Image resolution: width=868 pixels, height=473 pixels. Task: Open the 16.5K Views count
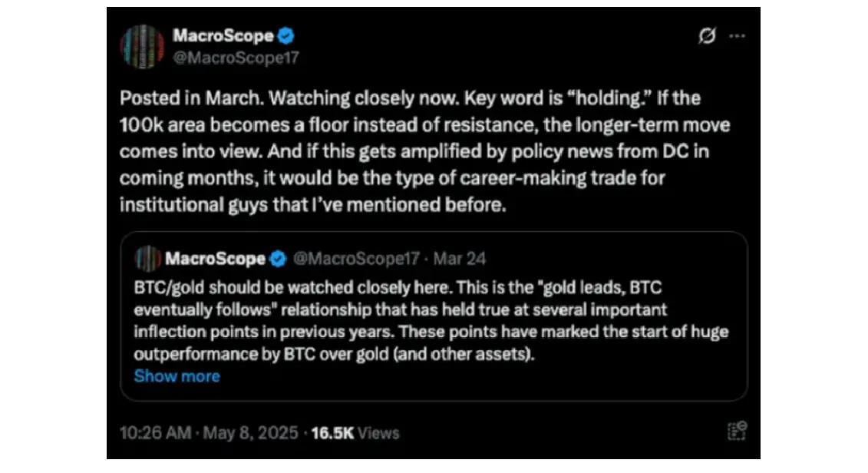pyautogui.click(x=355, y=432)
